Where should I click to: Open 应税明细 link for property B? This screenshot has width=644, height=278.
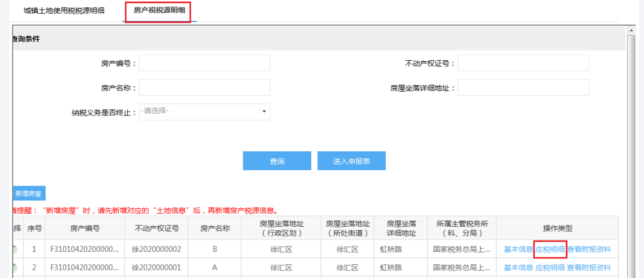tap(550, 249)
